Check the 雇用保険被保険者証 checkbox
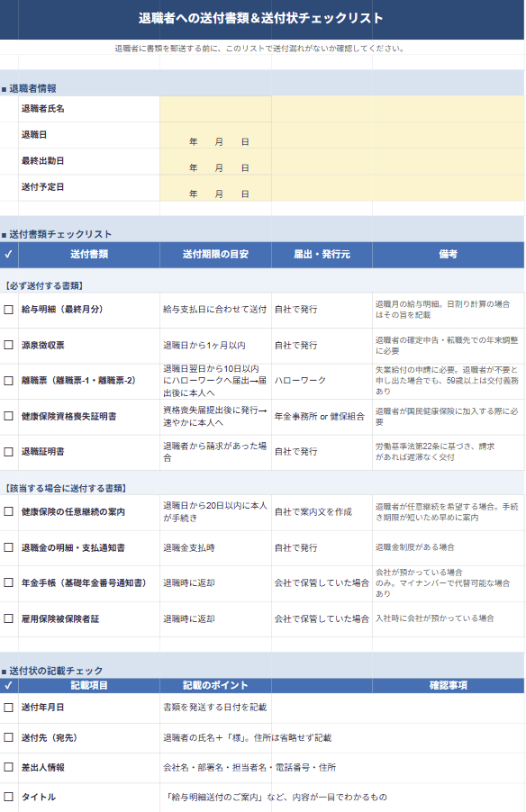 [x=9, y=618]
